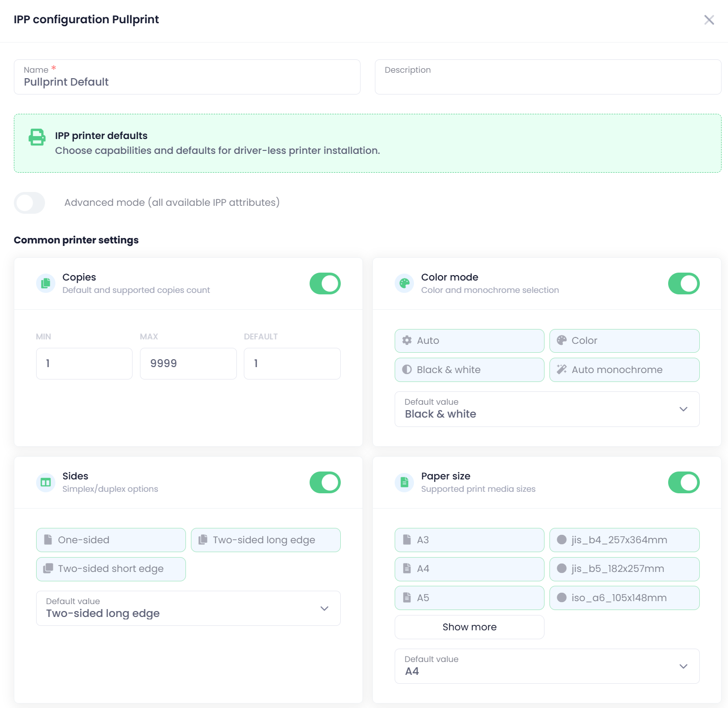Image resolution: width=728 pixels, height=708 pixels.
Task: Click the Color mode palette icon
Action: coord(405,283)
